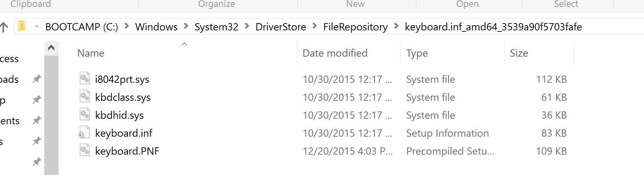Screen dimensions: 644x175
Task: Go to Windows folder in the breadcrumb
Action: 156,27
